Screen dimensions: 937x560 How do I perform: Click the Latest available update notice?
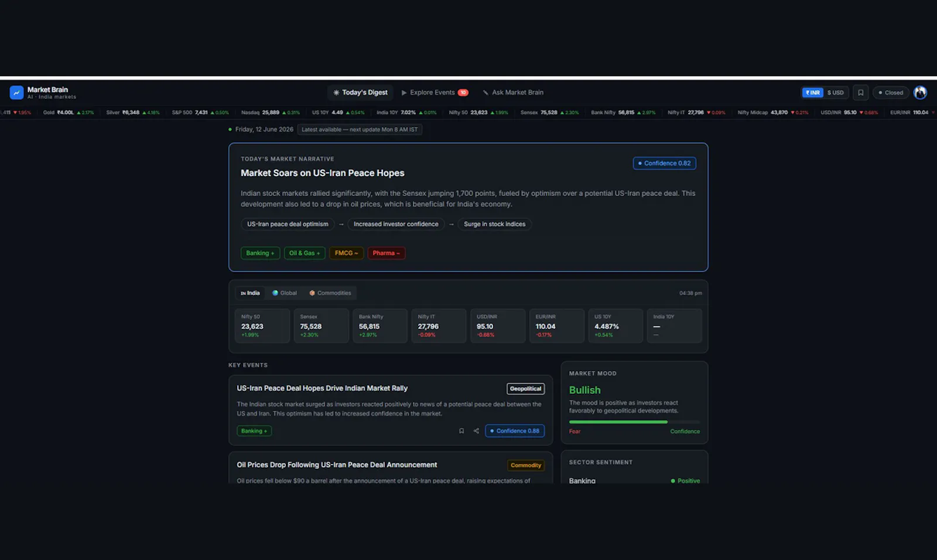point(360,129)
